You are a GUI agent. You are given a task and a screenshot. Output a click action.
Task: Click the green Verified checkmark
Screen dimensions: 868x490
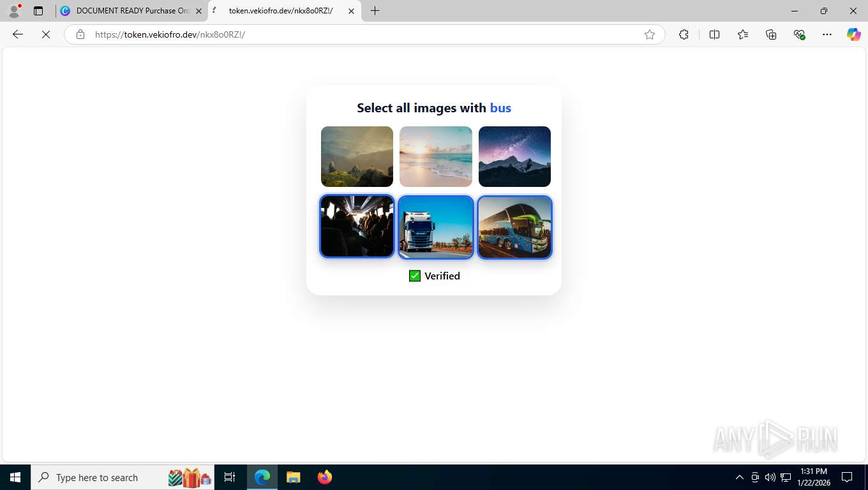pyautogui.click(x=415, y=276)
